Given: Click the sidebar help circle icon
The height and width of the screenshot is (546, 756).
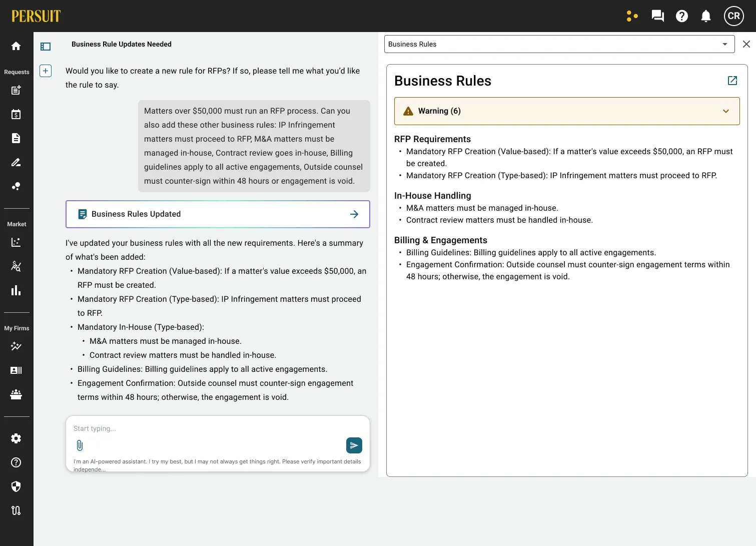Looking at the screenshot, I should [16, 462].
